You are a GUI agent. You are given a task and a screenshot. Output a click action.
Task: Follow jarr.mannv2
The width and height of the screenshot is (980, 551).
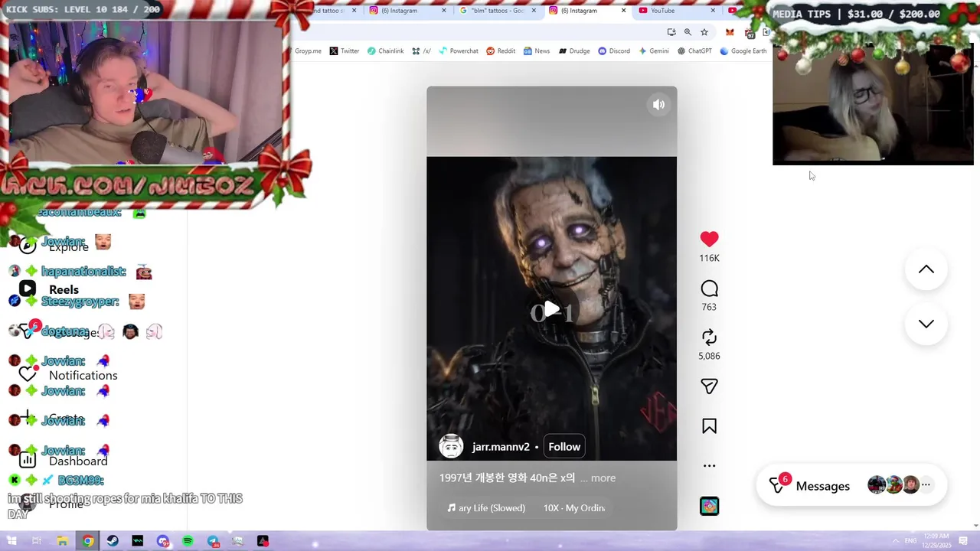(x=564, y=447)
